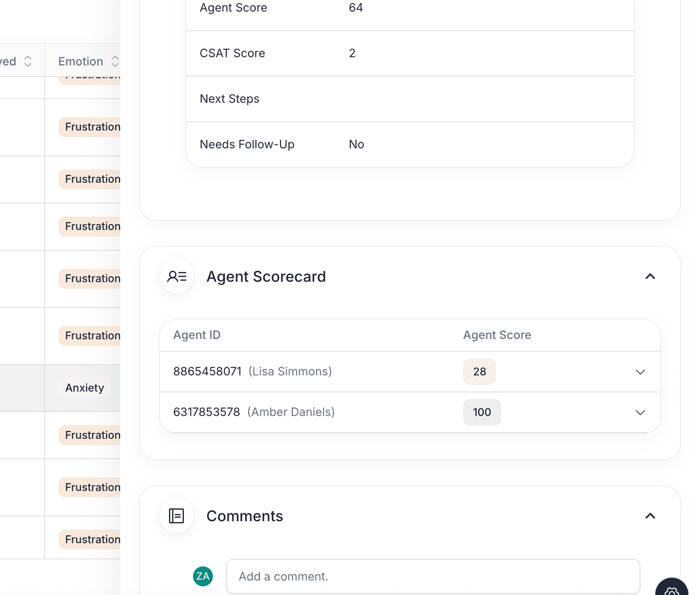Select the Anxiety emotion tag
Image resolution: width=700 pixels, height=595 pixels.
pyautogui.click(x=84, y=387)
